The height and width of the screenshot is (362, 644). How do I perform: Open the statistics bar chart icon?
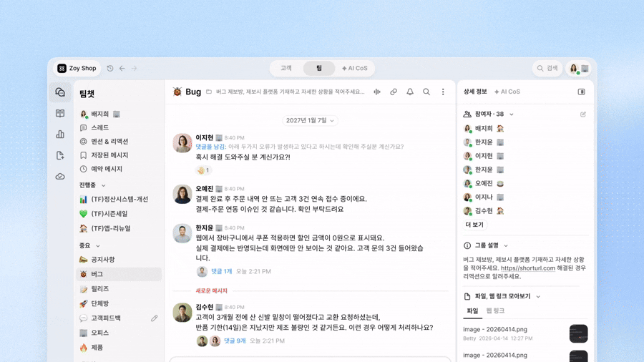(x=60, y=134)
